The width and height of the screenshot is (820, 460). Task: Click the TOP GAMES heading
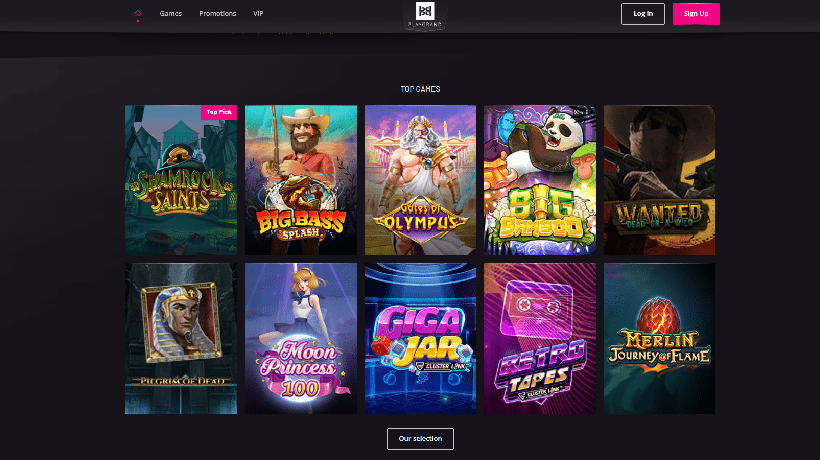tap(420, 89)
